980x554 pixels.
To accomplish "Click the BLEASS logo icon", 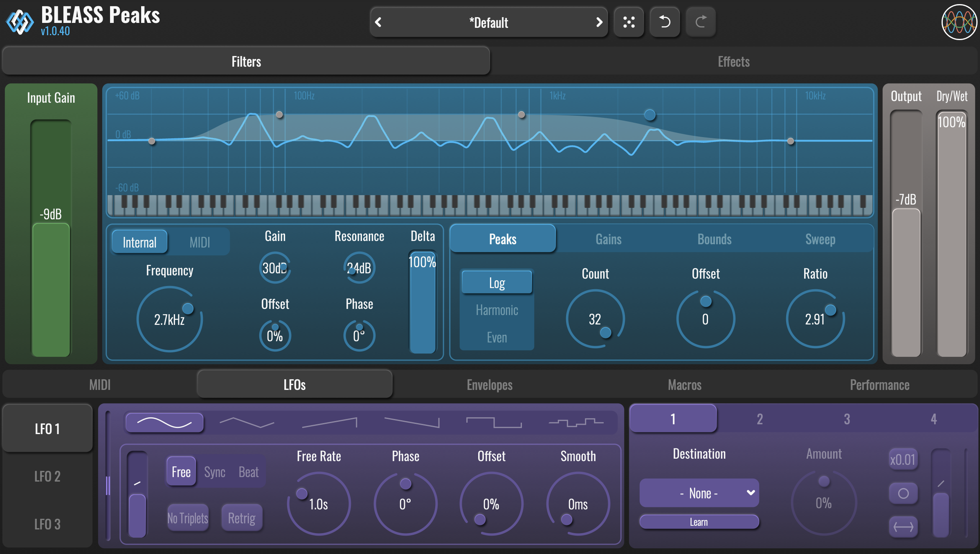I will click(x=20, y=22).
